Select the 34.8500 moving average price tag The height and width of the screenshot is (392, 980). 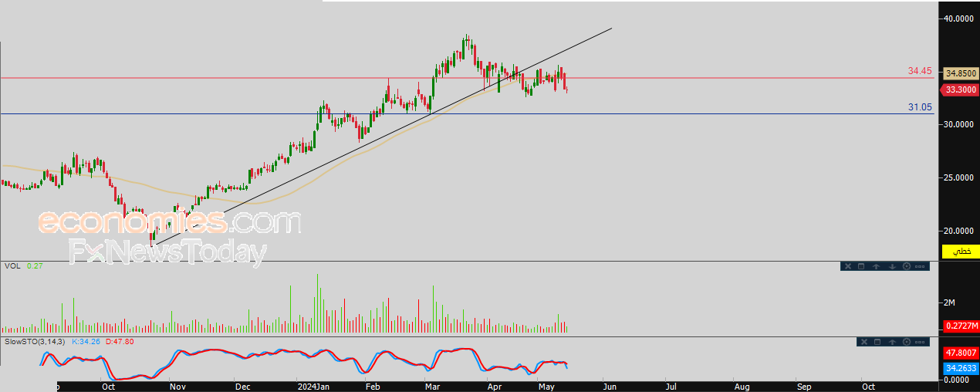(x=961, y=73)
